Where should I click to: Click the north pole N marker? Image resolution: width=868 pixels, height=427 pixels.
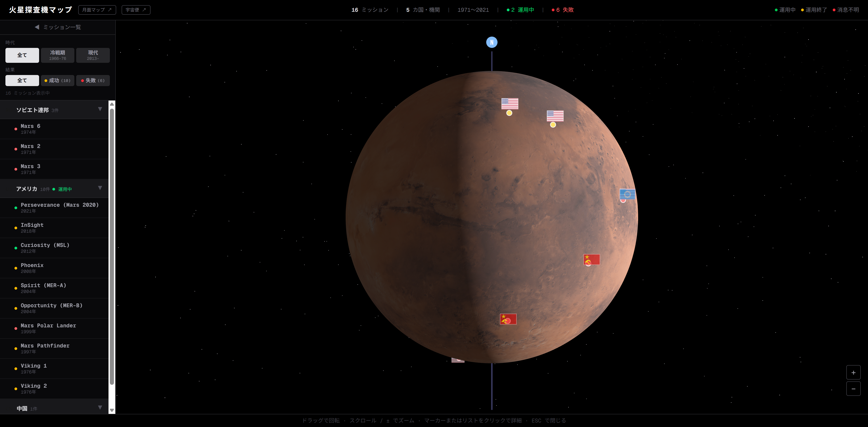[x=492, y=42]
